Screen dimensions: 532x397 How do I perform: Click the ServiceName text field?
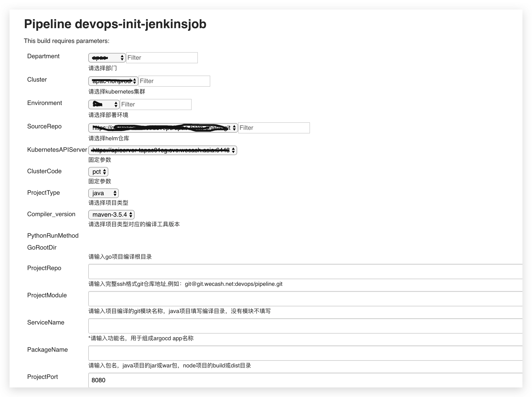tap(305, 326)
